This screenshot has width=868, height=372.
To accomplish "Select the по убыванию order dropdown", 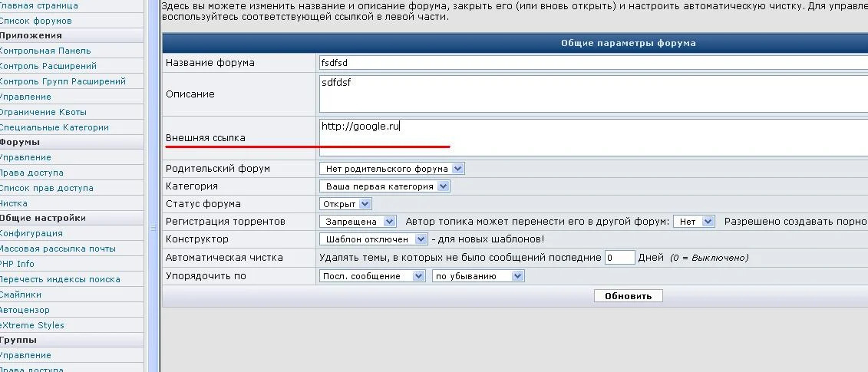I will [x=478, y=275].
